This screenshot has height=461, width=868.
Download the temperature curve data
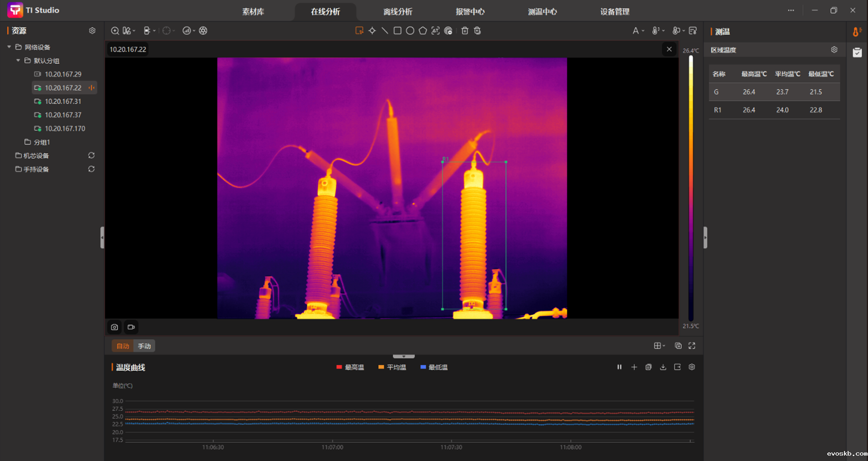click(x=663, y=367)
